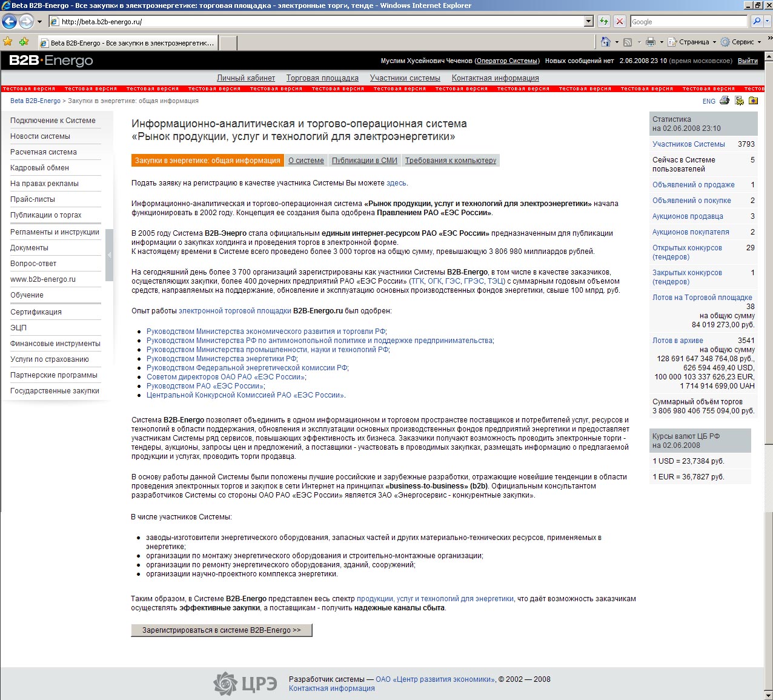This screenshot has height=700, width=773.
Task: Open Объявлений о продаже statistics link
Action: pyautogui.click(x=693, y=185)
